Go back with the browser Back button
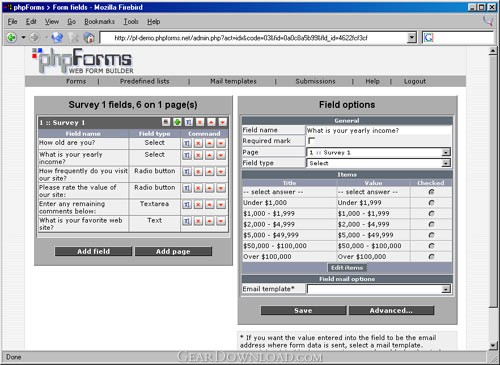This screenshot has height=365, width=500. 12,38
